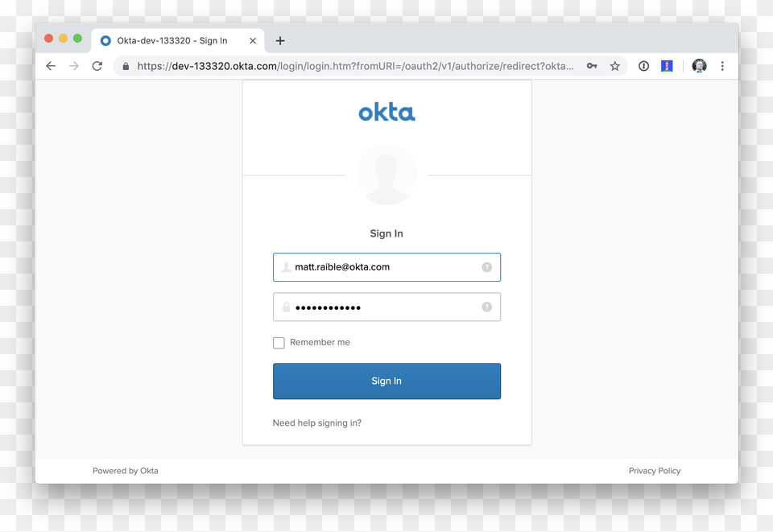The width and height of the screenshot is (773, 532).
Task: Expand the Need help signing in option
Action: coord(316,423)
